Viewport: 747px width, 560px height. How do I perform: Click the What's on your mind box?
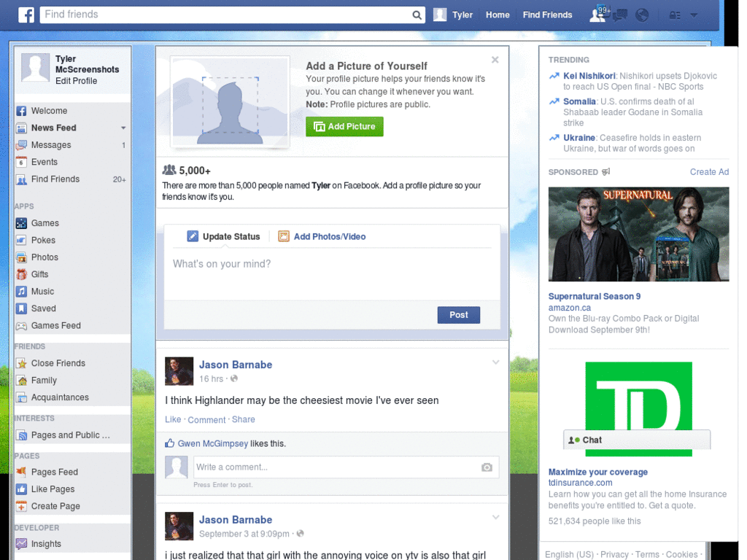point(332,274)
